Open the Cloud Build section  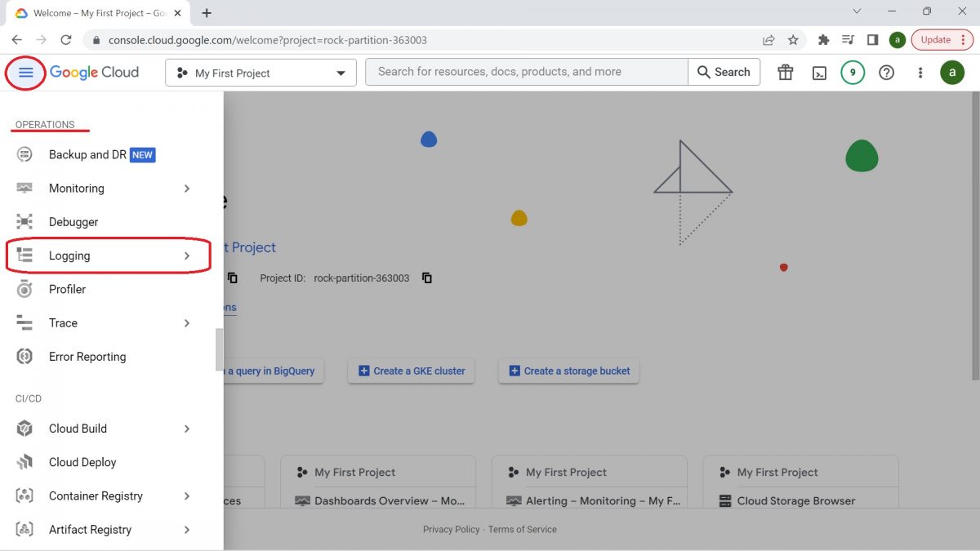(x=78, y=428)
